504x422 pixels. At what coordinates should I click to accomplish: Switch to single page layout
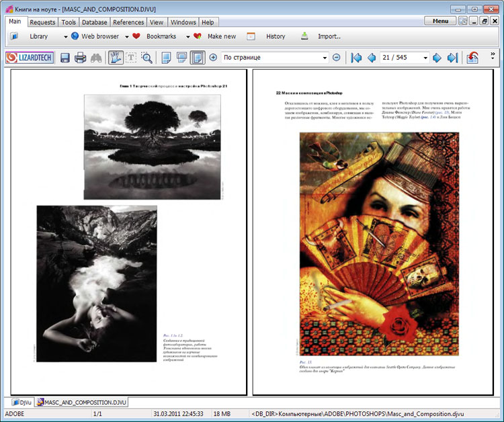[x=166, y=58]
